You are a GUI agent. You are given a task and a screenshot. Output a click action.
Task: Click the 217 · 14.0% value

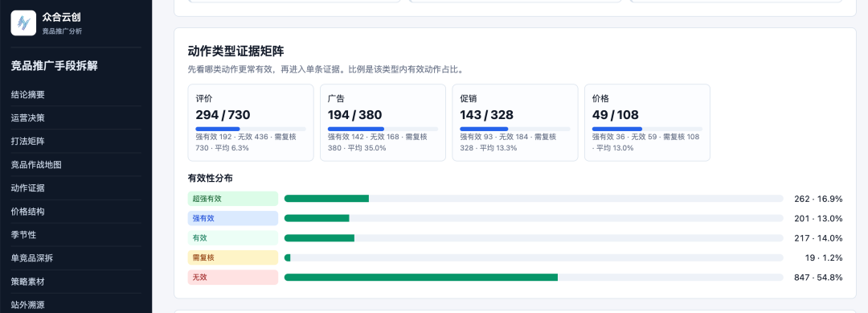click(818, 238)
